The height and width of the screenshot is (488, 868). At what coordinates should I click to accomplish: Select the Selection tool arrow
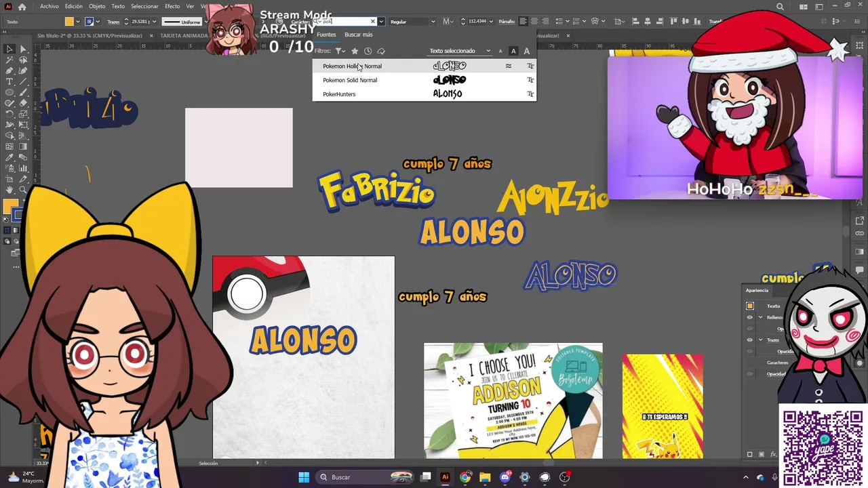pos(9,49)
